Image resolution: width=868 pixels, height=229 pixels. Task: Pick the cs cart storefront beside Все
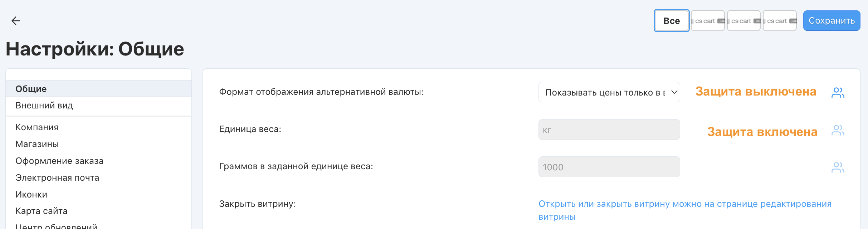click(x=707, y=21)
